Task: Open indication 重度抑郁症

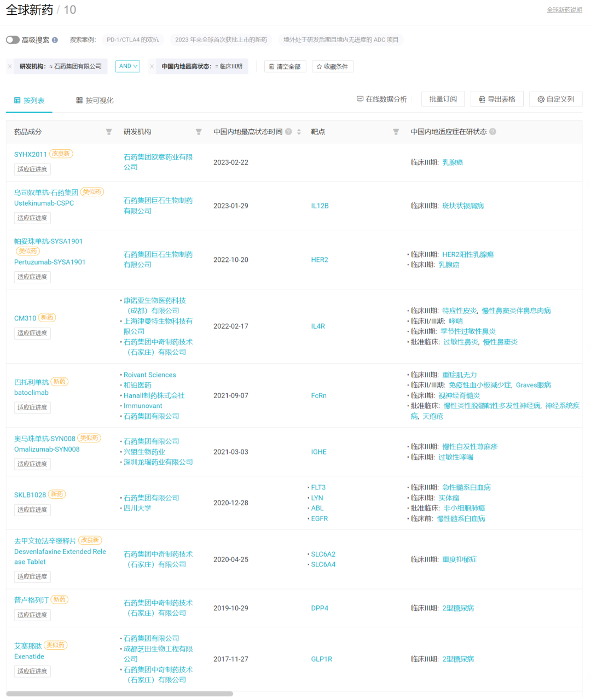Action: [460, 560]
